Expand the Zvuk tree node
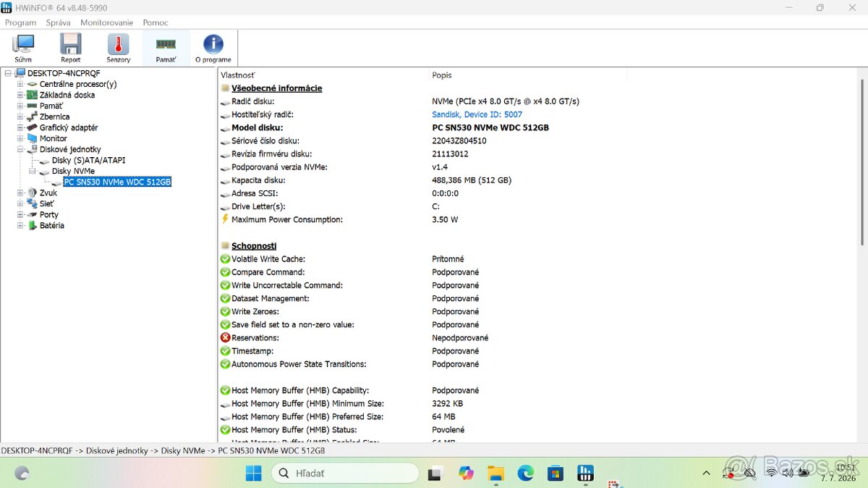Image resolution: width=868 pixels, height=488 pixels. [20, 193]
